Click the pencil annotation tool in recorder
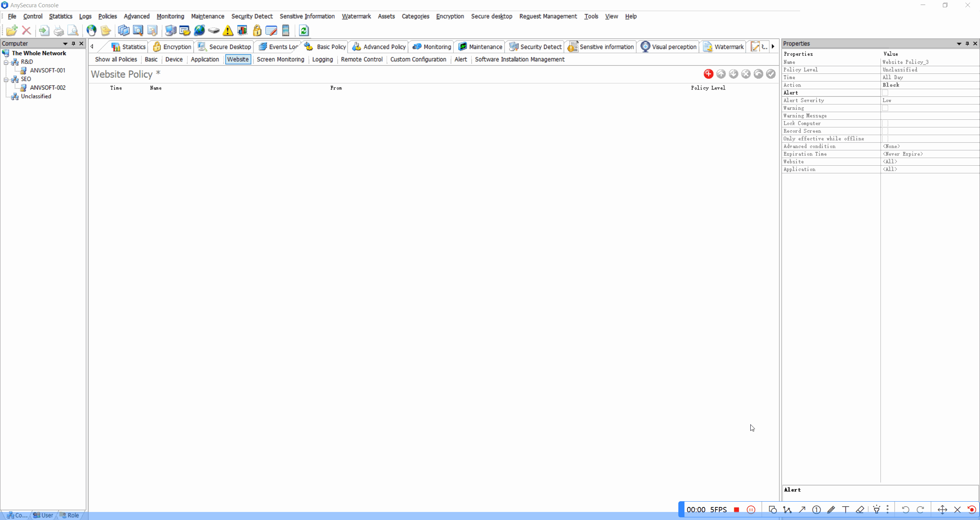Viewport: 980px width, 520px height. (831, 510)
